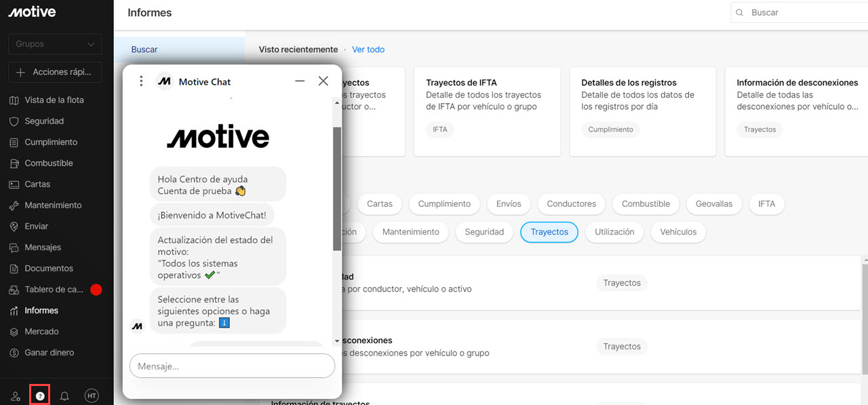
Task: Click the magnifier icon in search box
Action: pos(740,12)
